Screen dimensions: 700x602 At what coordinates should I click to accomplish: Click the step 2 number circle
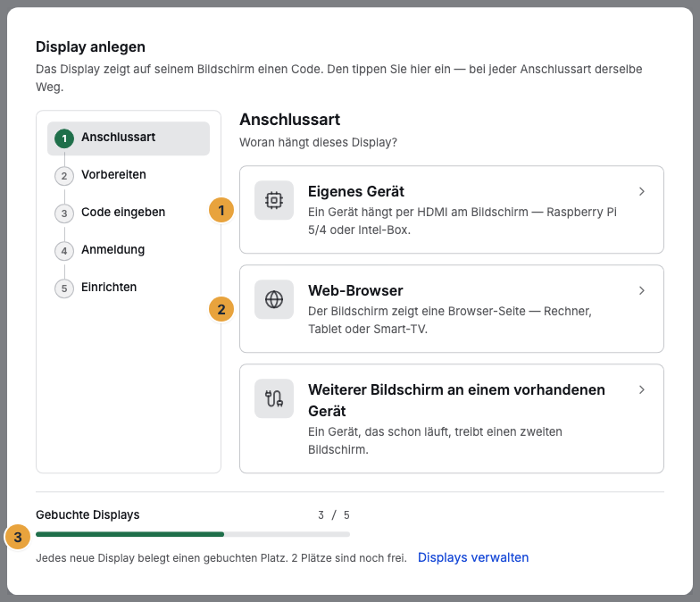tap(64, 176)
